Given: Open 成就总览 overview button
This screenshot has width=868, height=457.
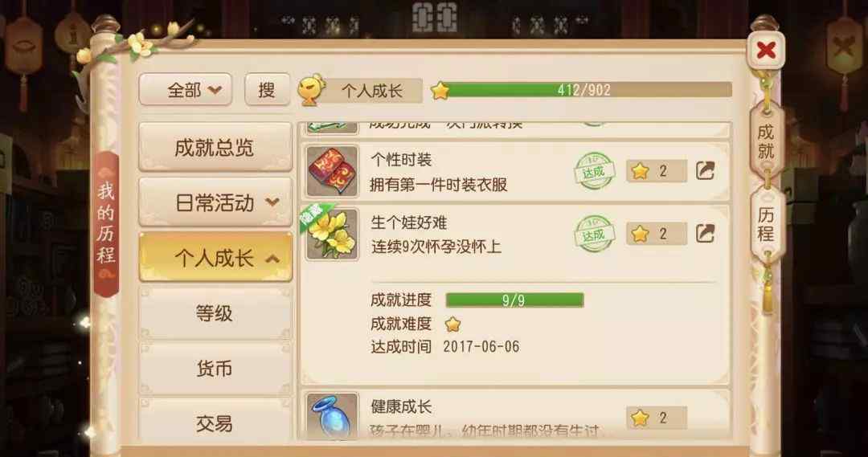Looking at the screenshot, I should 215,147.
